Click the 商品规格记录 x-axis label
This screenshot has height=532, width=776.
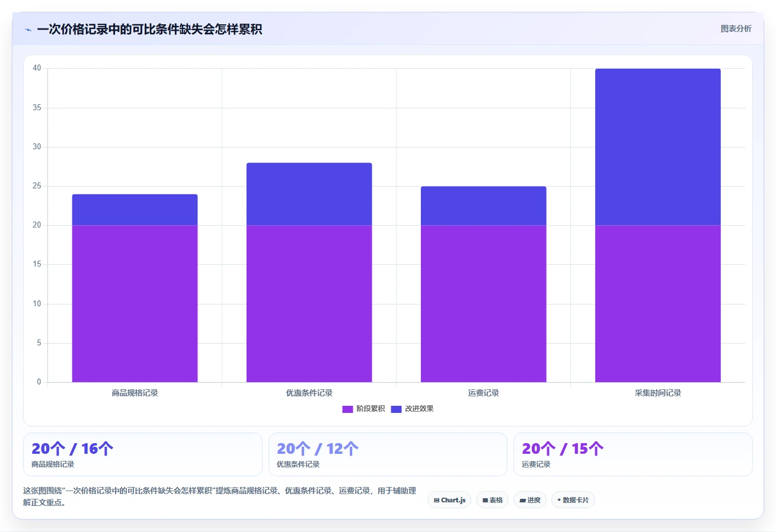(x=135, y=393)
